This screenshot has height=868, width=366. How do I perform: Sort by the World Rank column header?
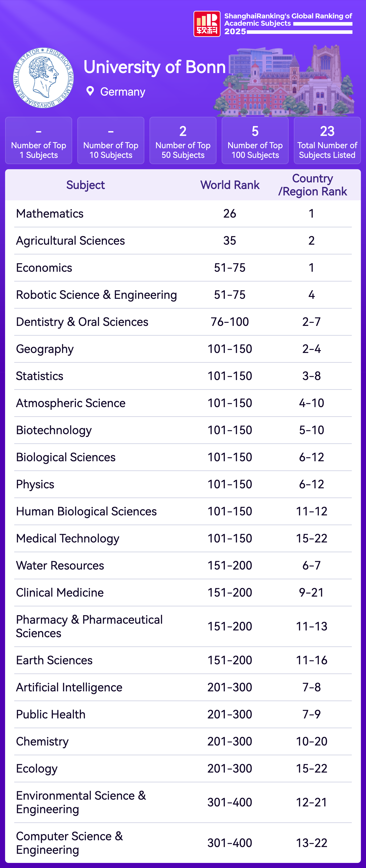tap(230, 185)
